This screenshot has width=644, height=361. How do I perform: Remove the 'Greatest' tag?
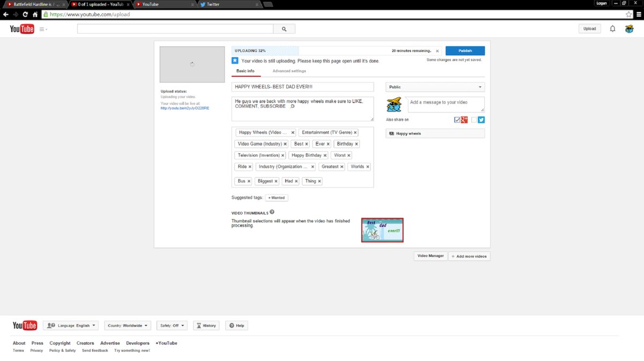coord(342,167)
